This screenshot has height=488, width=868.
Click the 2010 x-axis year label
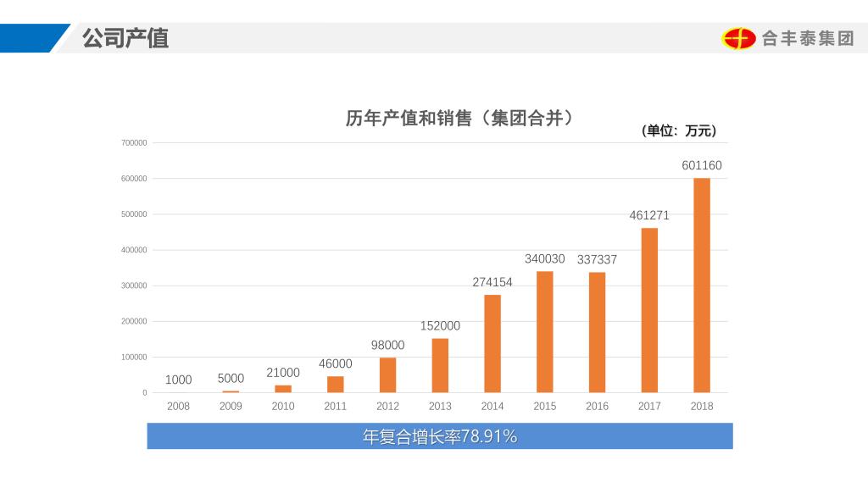[x=283, y=407]
